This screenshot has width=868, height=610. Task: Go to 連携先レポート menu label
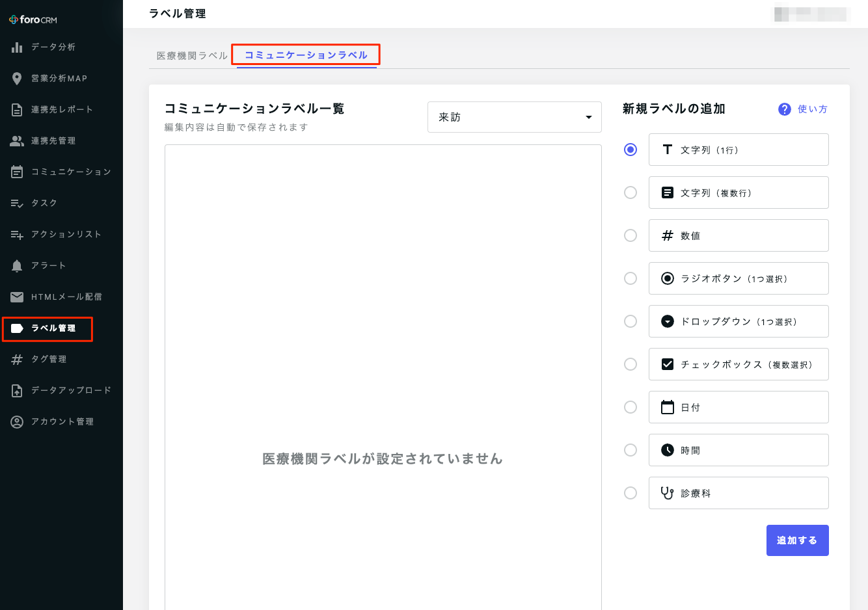tap(62, 109)
